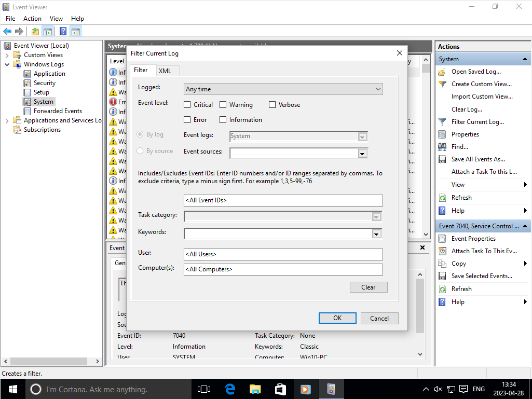Click the Attach Task To This Event icon
Image resolution: width=532 pixels, height=399 pixels.
[x=442, y=251]
